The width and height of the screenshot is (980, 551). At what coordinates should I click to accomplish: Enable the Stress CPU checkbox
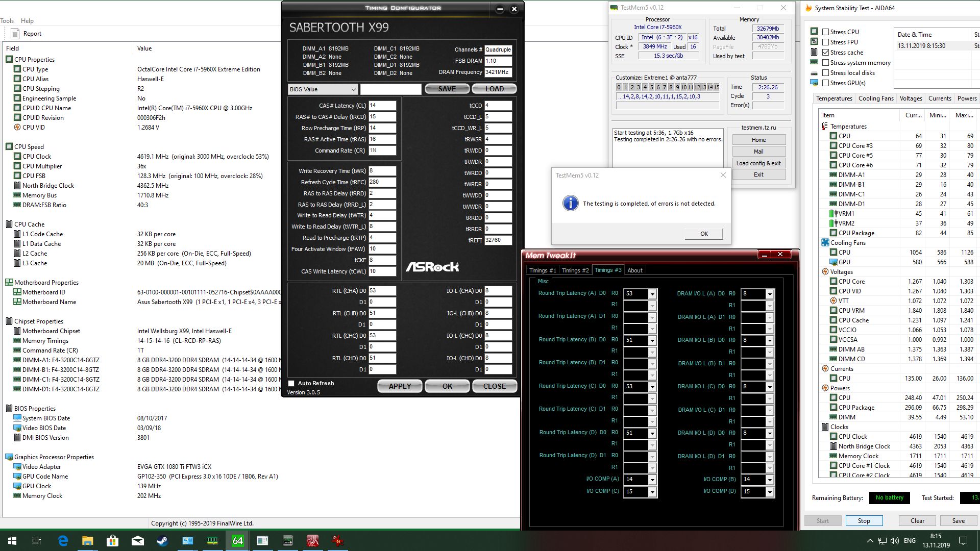825,32
